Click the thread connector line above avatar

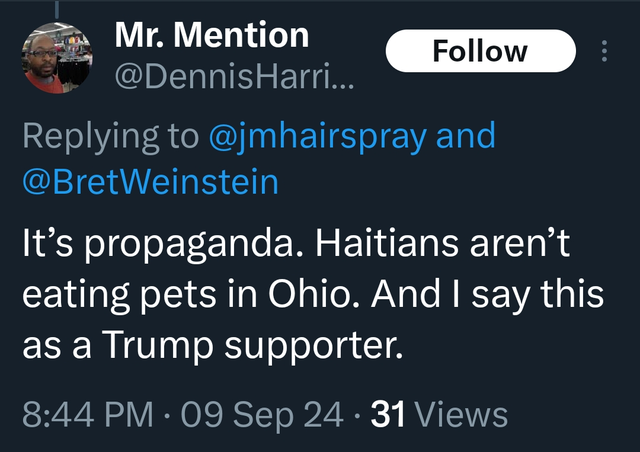click(56, 7)
